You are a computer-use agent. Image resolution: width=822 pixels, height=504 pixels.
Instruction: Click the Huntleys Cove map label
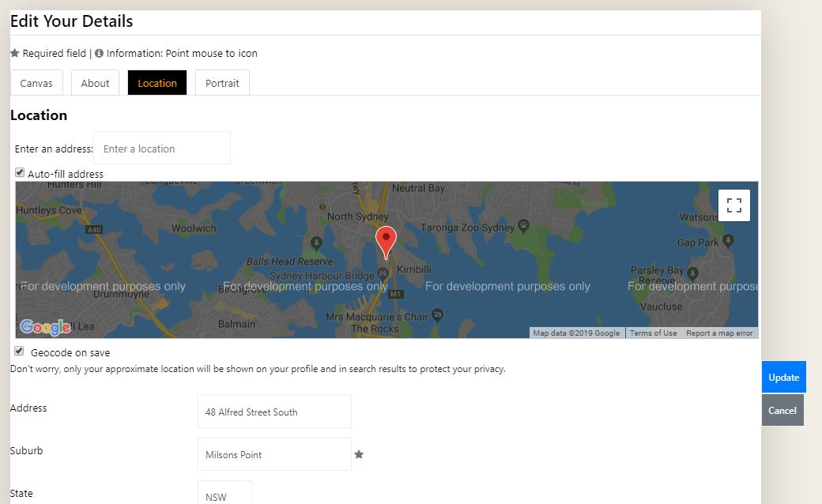point(49,210)
